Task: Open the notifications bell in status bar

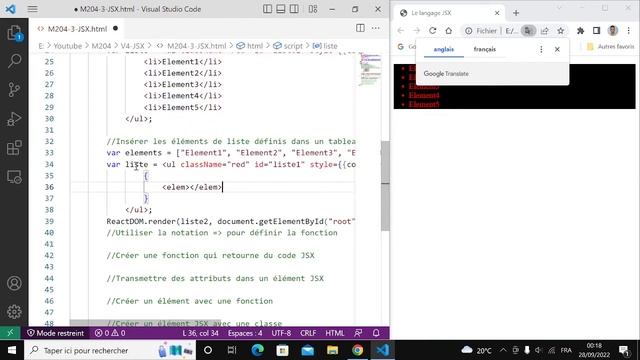Action: pyautogui.click(x=376, y=333)
